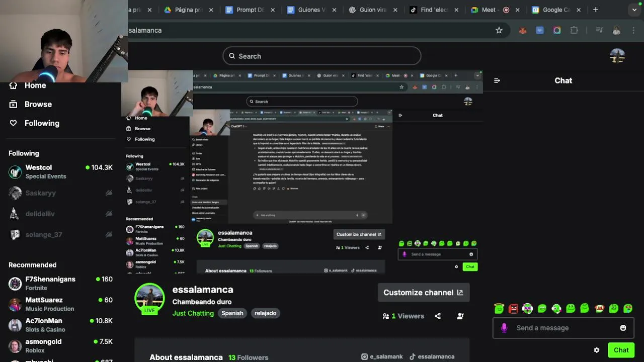
Task: Insert the purple-eyed headphones emote
Action: [x=527, y=309]
